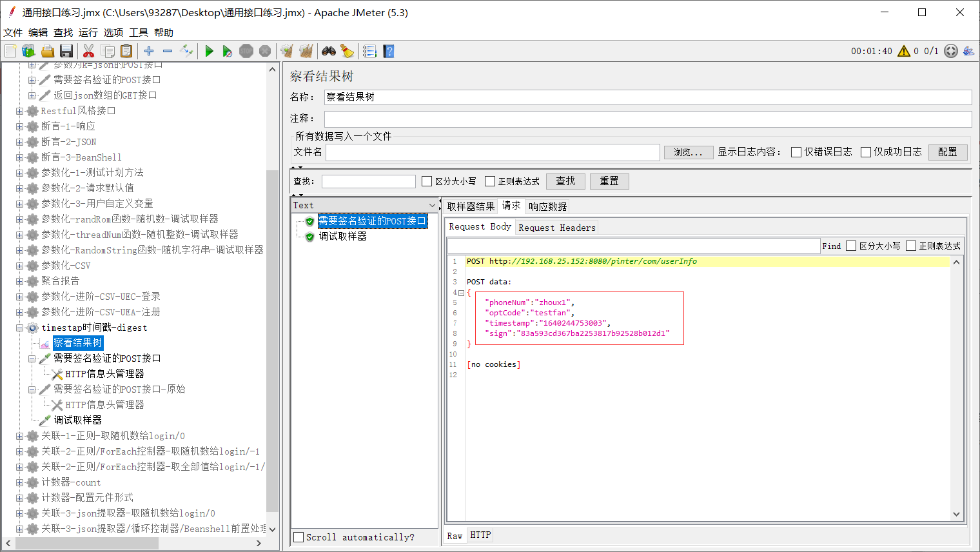The height and width of the screenshot is (552, 980).
Task: Expand the 断言-1-响应 node
Action: 20,126
